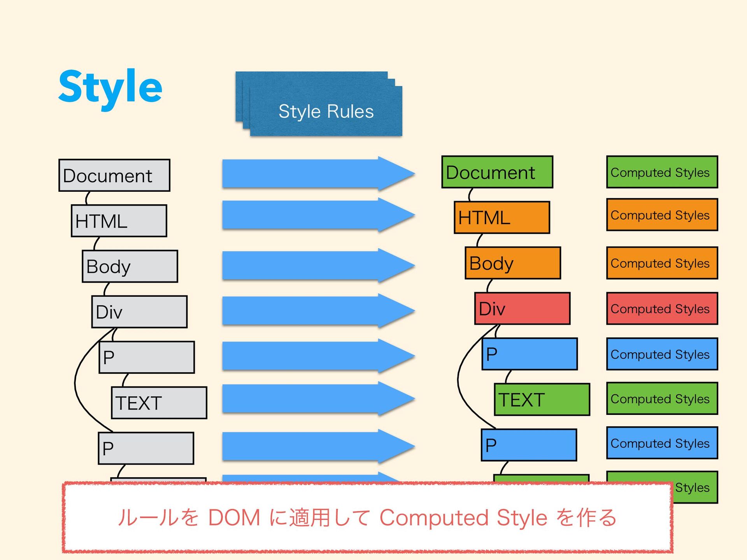The height and width of the screenshot is (560, 747).
Task: Click Computed Styles box beside first blue P
Action: [x=662, y=354]
